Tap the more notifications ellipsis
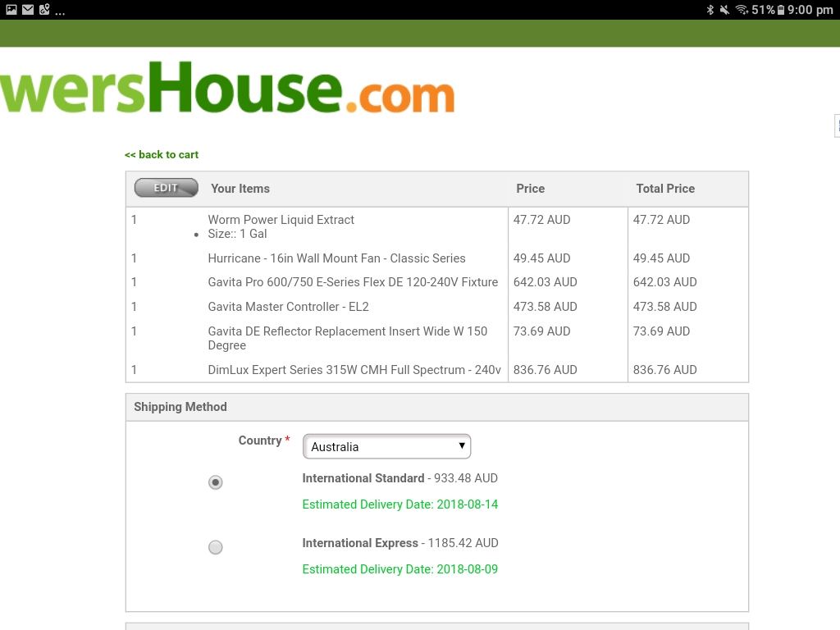 pyautogui.click(x=60, y=11)
